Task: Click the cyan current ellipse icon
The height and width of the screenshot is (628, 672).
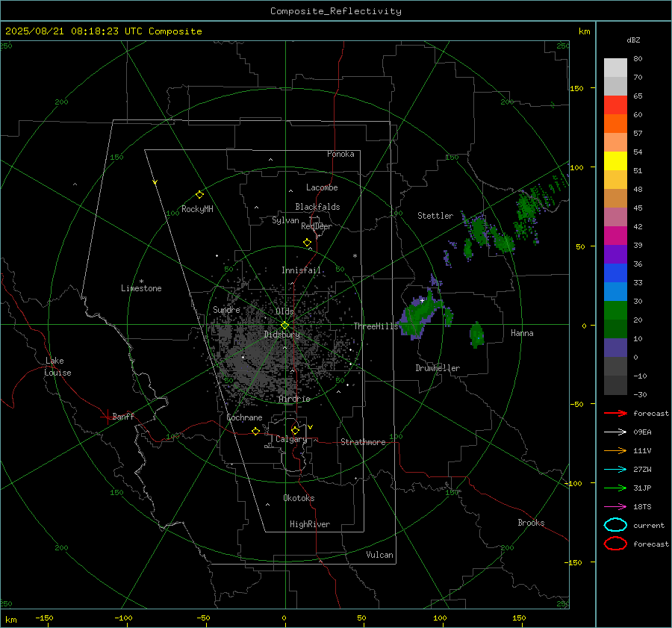Action: tap(615, 525)
